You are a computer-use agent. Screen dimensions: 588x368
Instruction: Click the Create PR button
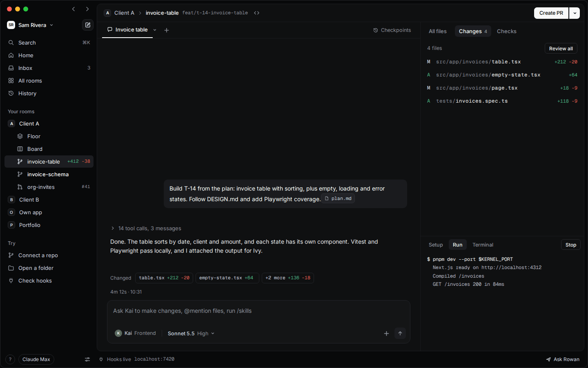pyautogui.click(x=551, y=13)
